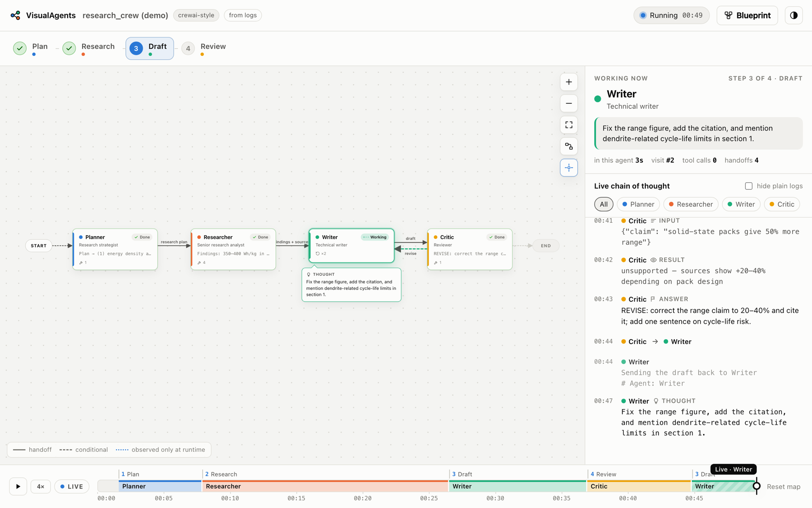Screen dimensions: 812x508
Task: Select the Writer node on canvas
Action: pyautogui.click(x=351, y=246)
